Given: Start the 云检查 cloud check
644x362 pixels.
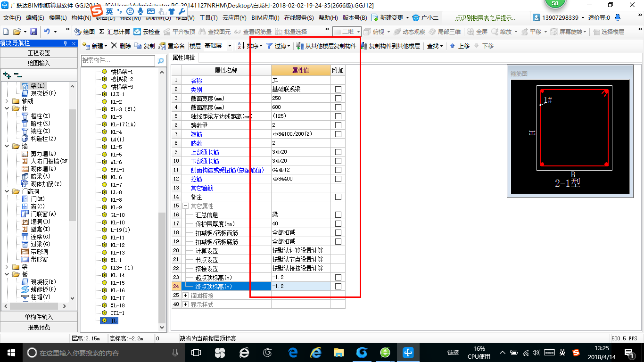Looking at the screenshot, I should (147, 32).
